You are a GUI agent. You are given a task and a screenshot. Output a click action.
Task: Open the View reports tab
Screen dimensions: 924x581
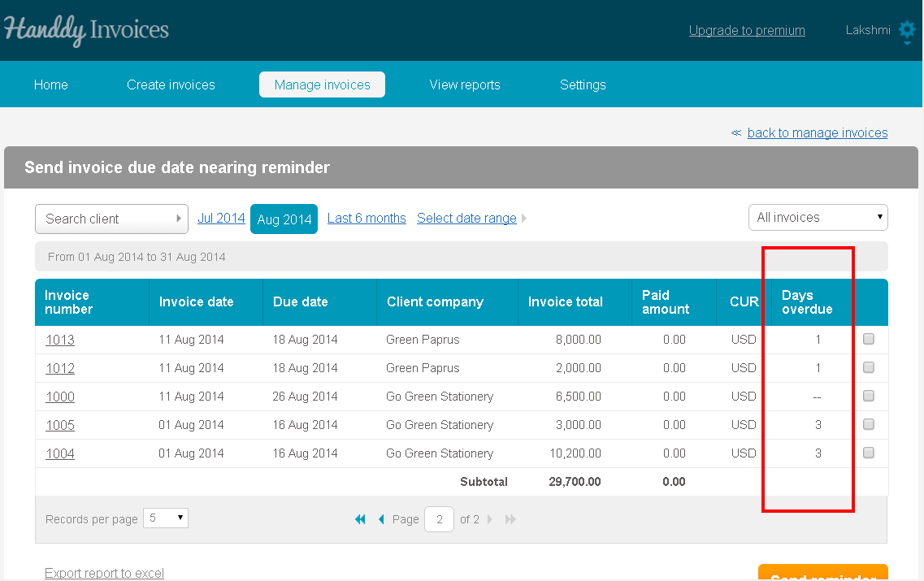(465, 85)
